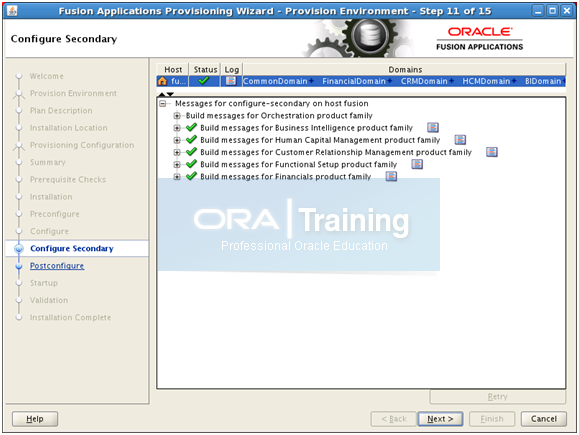Image resolution: width=579 pixels, height=435 pixels.
Task: Click checkmark beside Human Capital Management messages
Action: [x=191, y=140]
